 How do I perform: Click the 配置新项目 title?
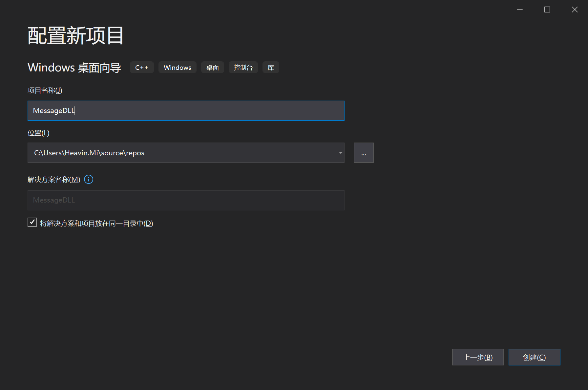point(76,36)
